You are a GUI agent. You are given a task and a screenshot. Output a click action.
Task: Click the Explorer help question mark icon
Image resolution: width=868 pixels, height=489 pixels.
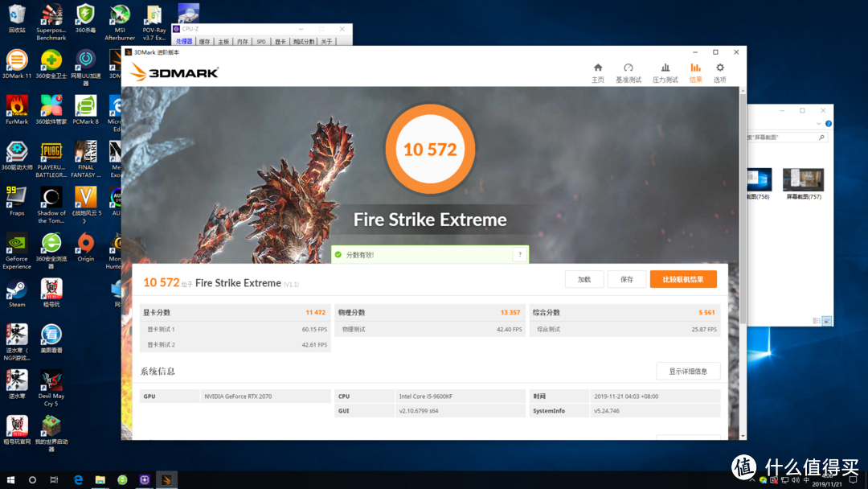pyautogui.click(x=828, y=124)
